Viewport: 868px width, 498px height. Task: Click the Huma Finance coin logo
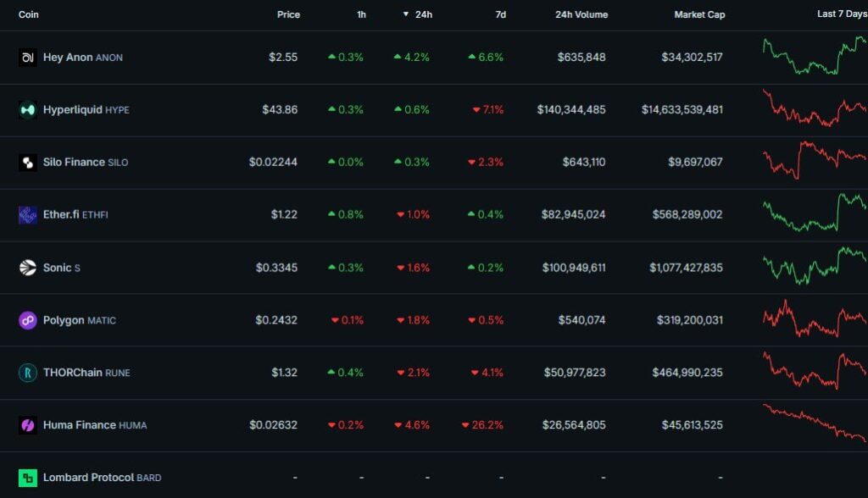26,425
